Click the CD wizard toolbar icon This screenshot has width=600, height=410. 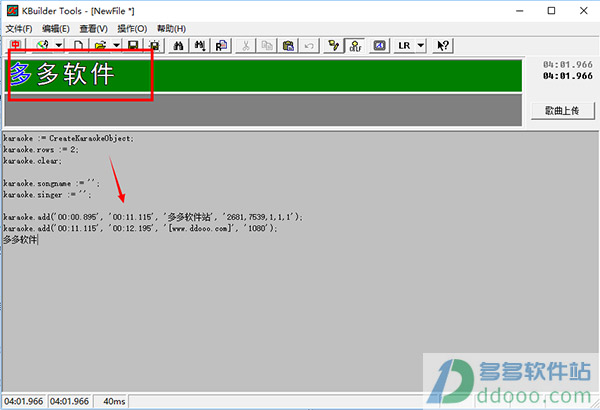click(42, 46)
